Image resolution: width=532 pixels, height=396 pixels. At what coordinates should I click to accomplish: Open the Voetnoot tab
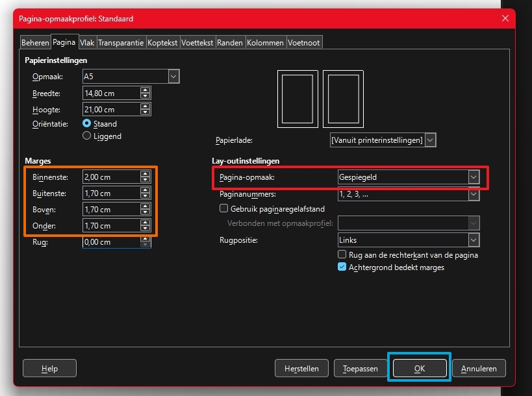(x=303, y=43)
